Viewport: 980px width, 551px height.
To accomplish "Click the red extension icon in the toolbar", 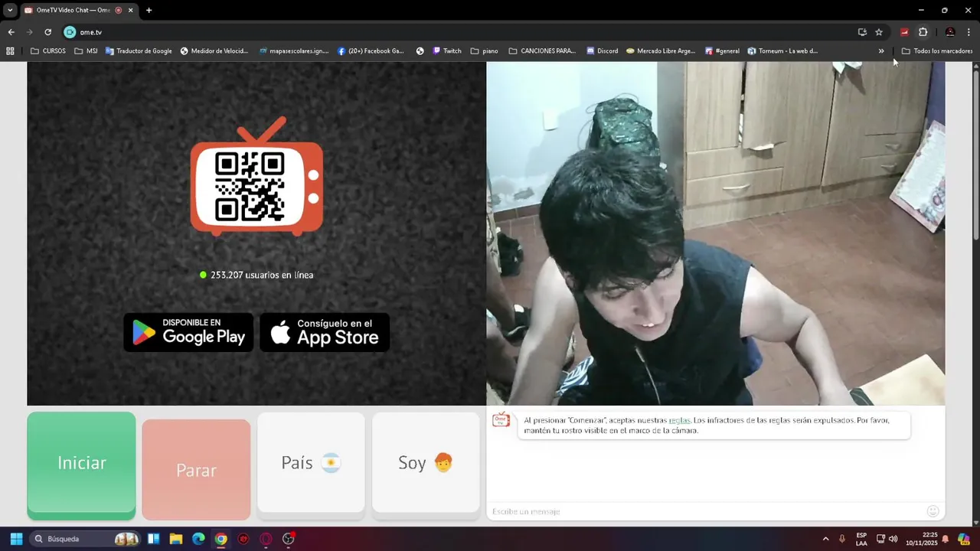I will (x=904, y=32).
